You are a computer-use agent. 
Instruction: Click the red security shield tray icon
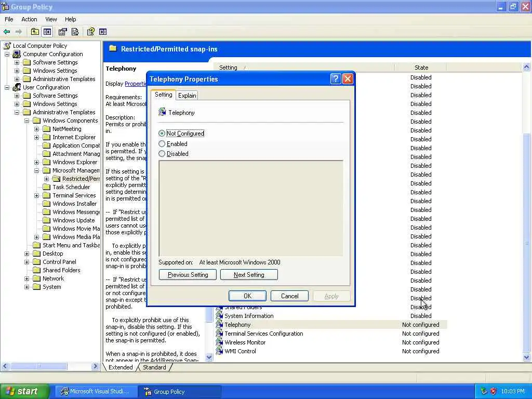point(494,391)
